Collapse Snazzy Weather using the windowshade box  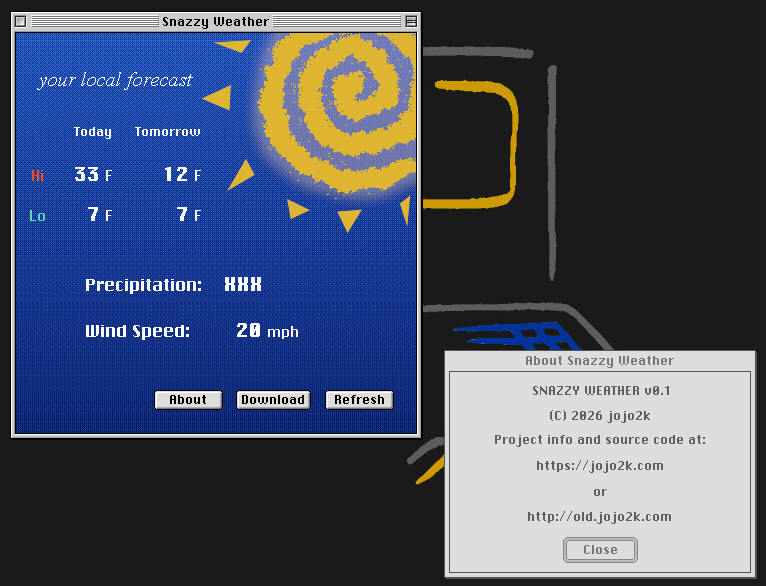[411, 21]
